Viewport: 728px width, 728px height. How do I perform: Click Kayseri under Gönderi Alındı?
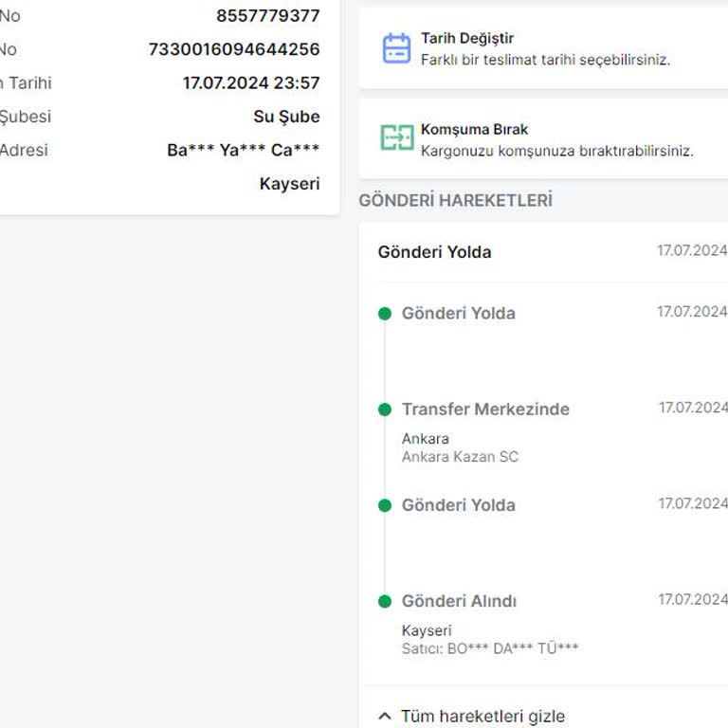point(427,630)
